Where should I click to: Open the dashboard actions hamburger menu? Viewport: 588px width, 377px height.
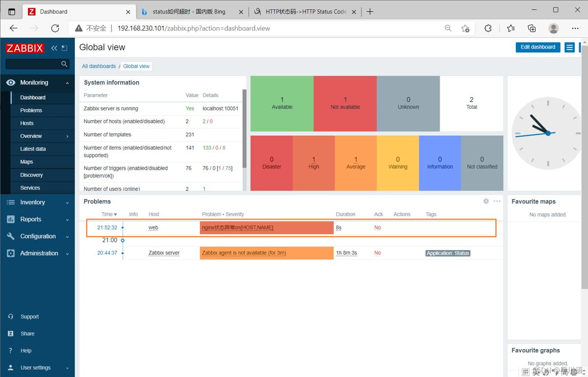[569, 47]
